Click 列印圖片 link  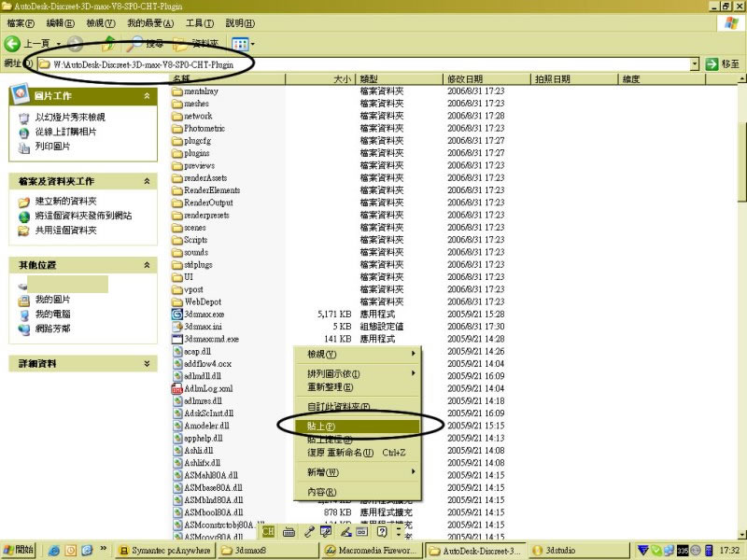[x=52, y=147]
